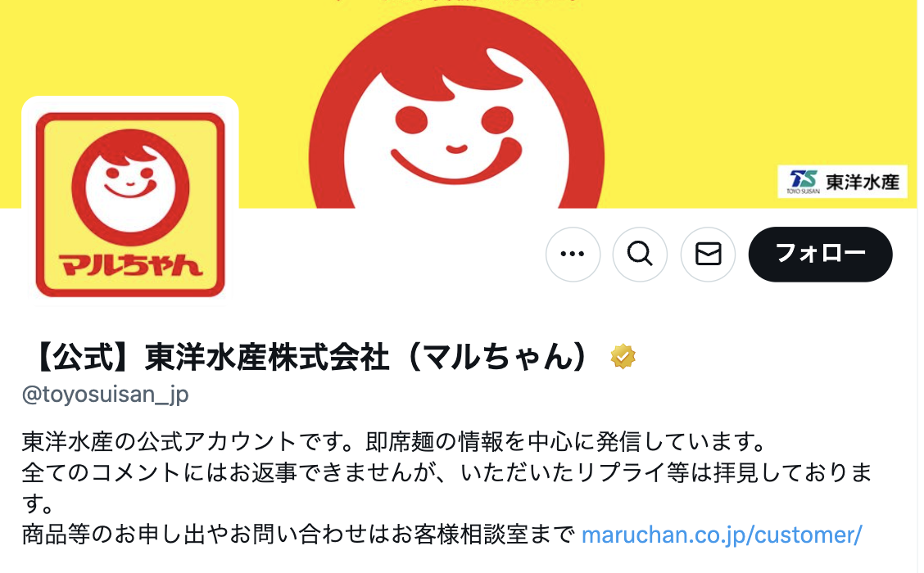Open the three-dot more options menu
Viewport: 924px width, 573px height.
click(x=573, y=255)
